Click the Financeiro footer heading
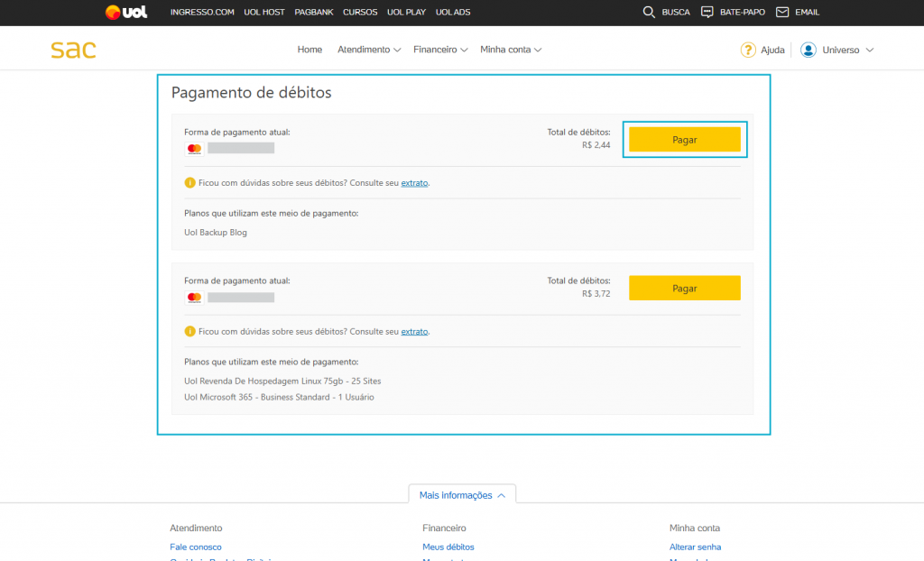The height and width of the screenshot is (561, 924). (444, 528)
